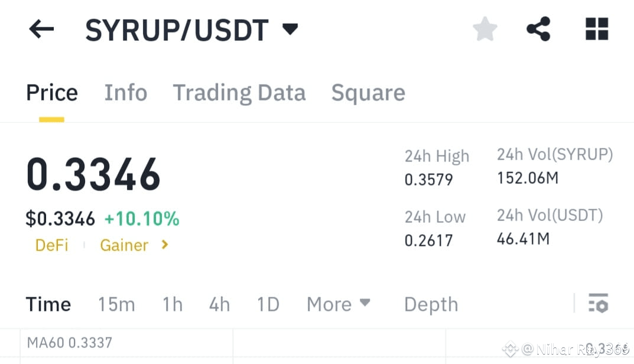Switch to the Trading Data tab
This screenshot has height=364, width=634.
coord(239,92)
